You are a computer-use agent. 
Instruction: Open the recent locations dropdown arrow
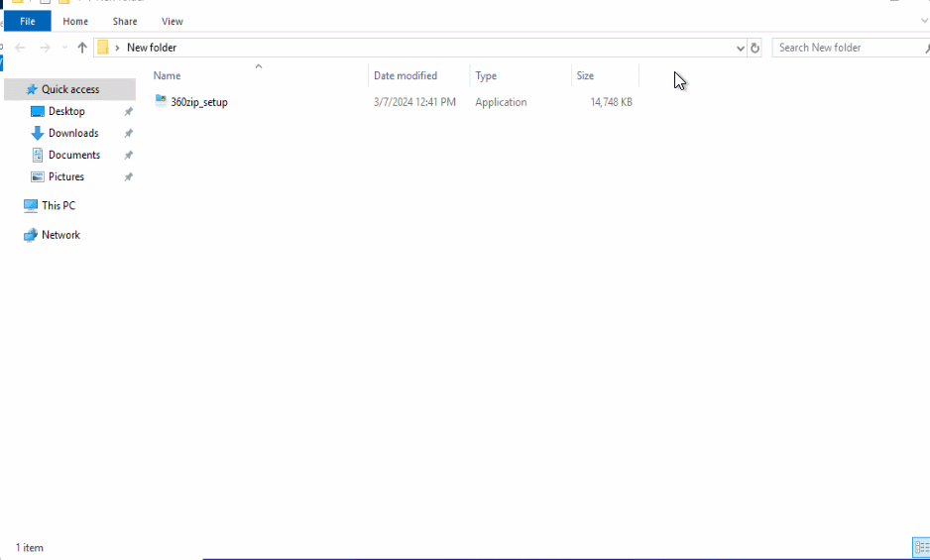tap(65, 48)
